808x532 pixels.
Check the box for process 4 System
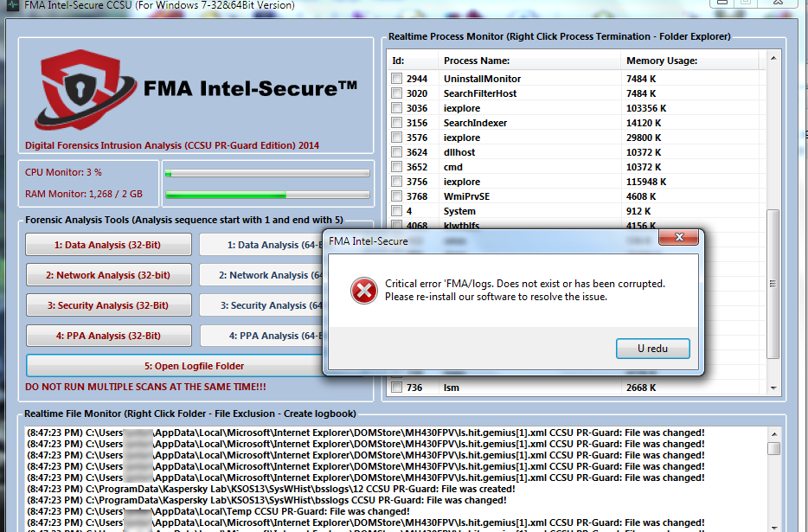pyautogui.click(x=396, y=211)
